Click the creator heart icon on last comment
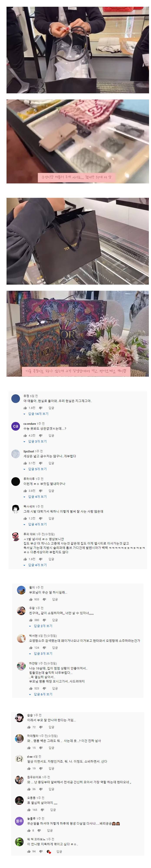The width and height of the screenshot is (151, 868). [x=49, y=851]
